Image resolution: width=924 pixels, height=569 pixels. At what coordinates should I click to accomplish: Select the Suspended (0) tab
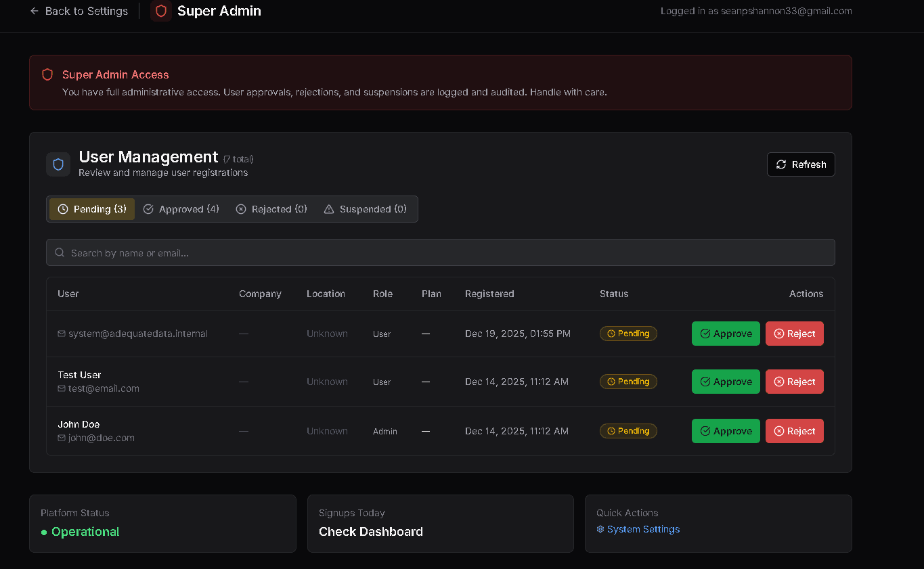(x=366, y=209)
